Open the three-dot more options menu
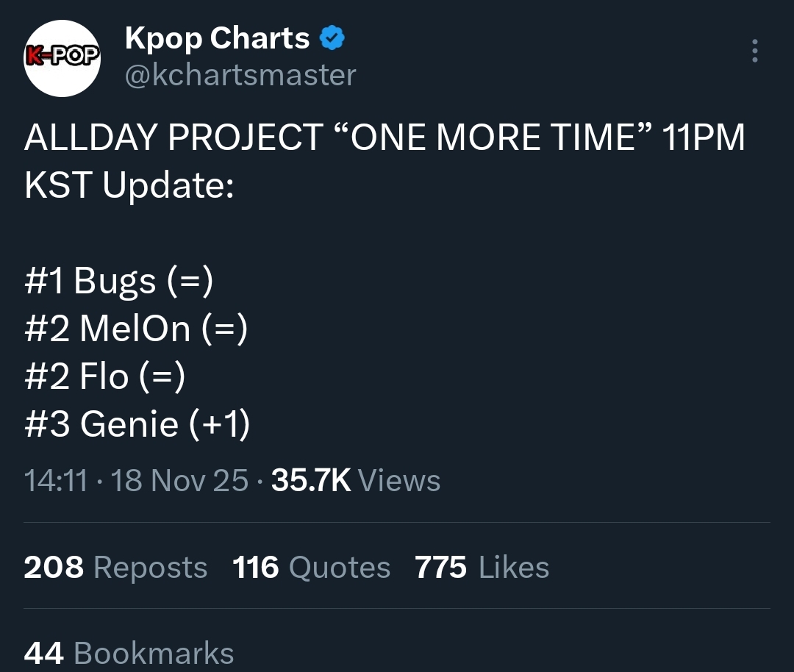Viewport: 794px width, 672px height. [754, 51]
